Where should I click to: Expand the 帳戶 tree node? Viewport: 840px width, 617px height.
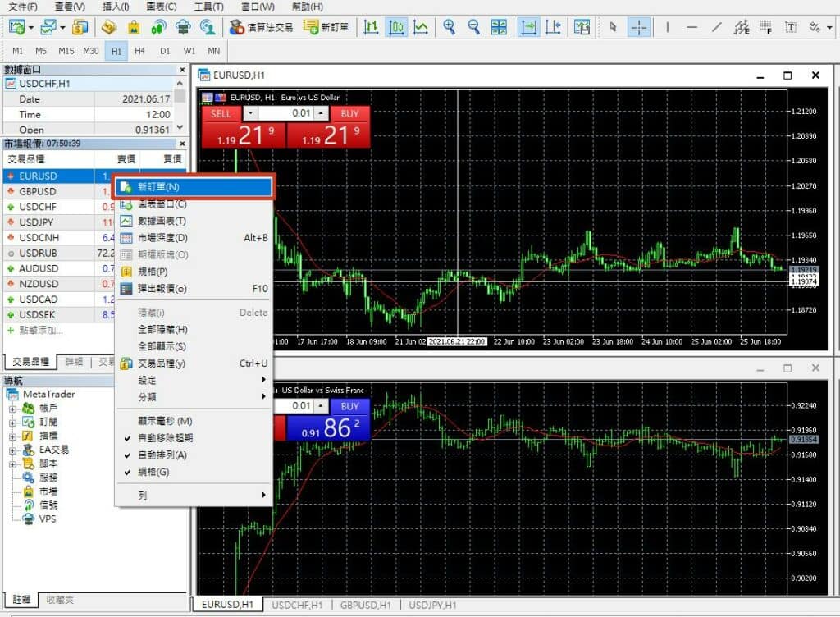[x=13, y=409]
